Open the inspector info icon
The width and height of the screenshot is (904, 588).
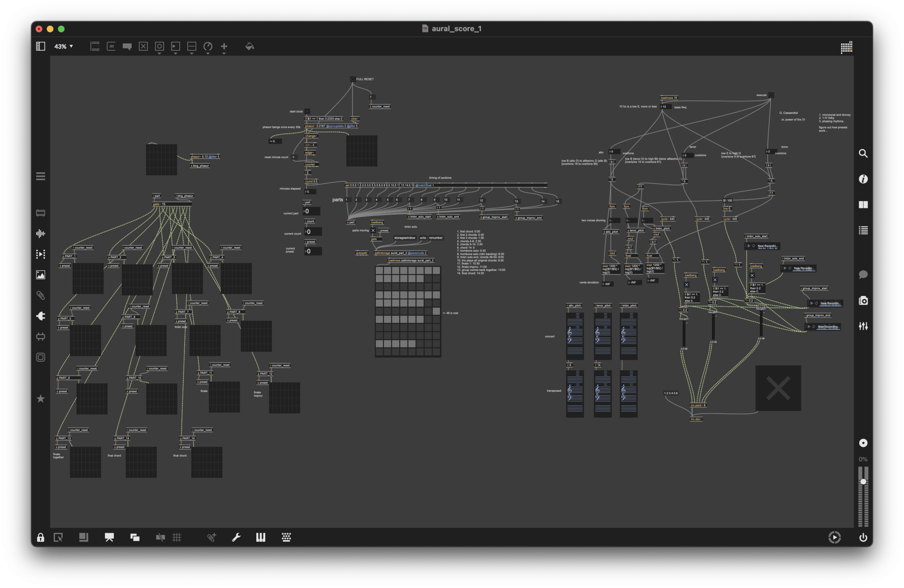click(863, 179)
